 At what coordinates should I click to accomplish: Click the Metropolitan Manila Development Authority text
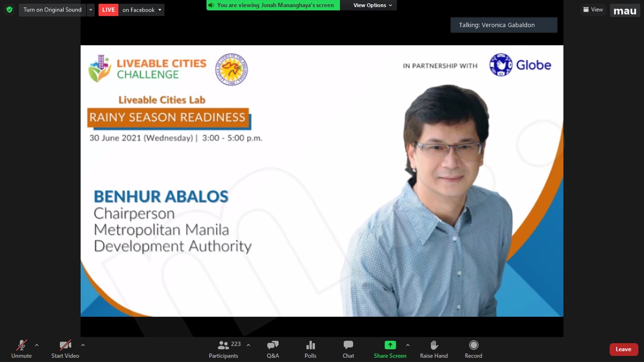tap(173, 238)
